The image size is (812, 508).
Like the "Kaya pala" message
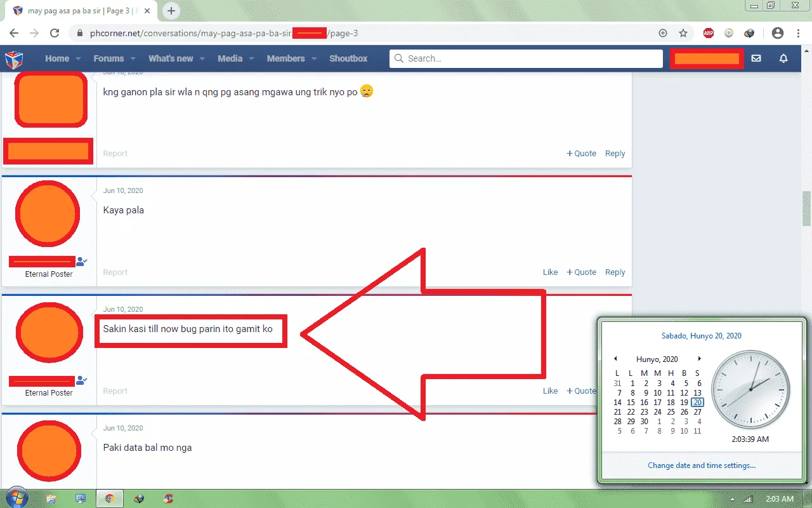coord(550,272)
